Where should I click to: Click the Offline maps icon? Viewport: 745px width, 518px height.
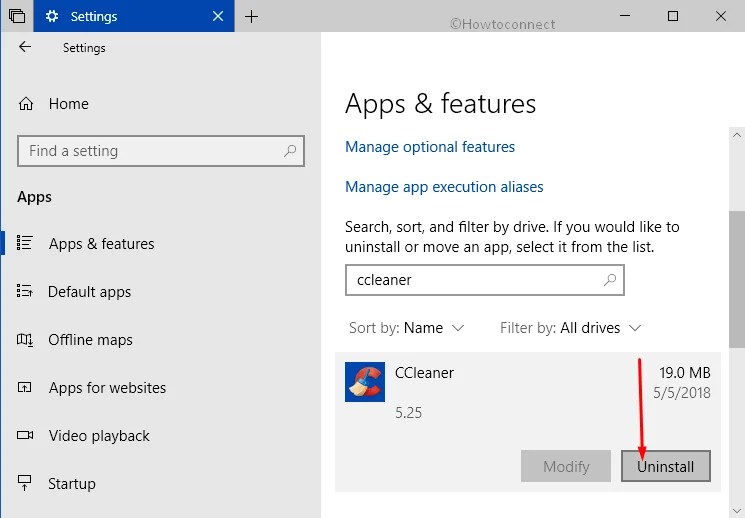25,339
